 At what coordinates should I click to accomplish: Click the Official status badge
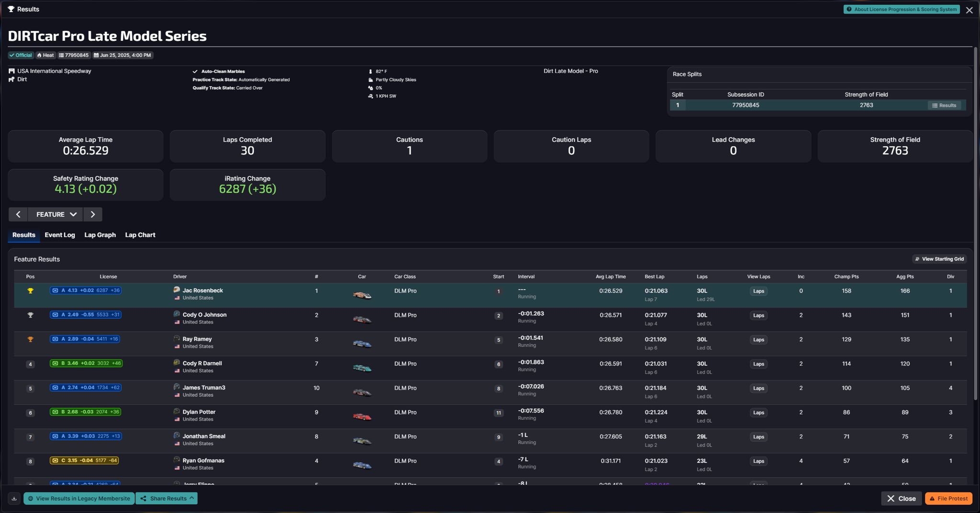[x=21, y=55]
